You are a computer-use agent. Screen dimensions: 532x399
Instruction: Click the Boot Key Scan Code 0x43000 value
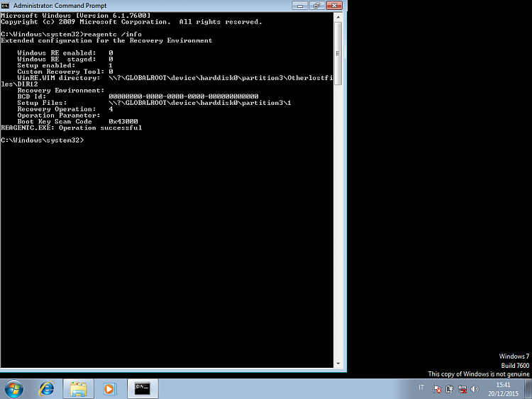pyautogui.click(x=123, y=121)
